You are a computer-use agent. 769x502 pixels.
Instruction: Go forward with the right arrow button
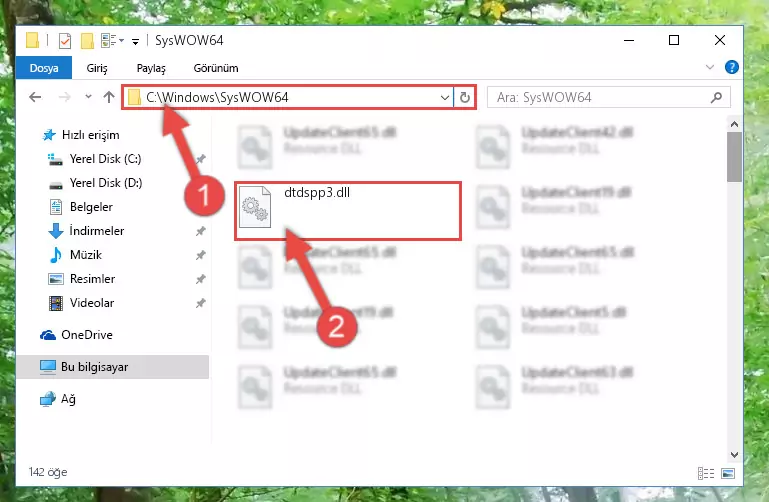click(x=64, y=97)
